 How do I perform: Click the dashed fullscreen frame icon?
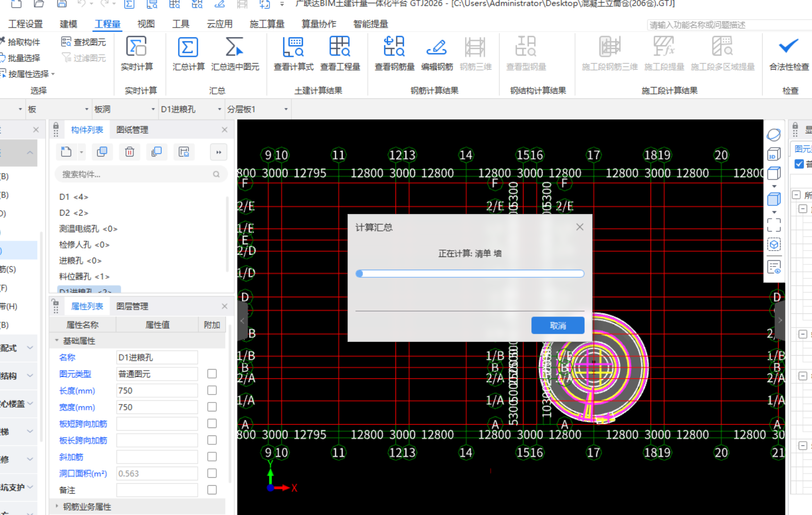[x=774, y=225]
